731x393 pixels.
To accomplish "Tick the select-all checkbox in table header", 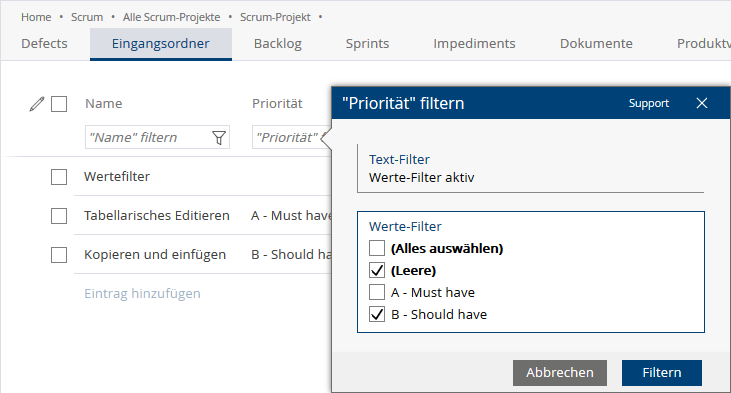I will click(x=59, y=104).
